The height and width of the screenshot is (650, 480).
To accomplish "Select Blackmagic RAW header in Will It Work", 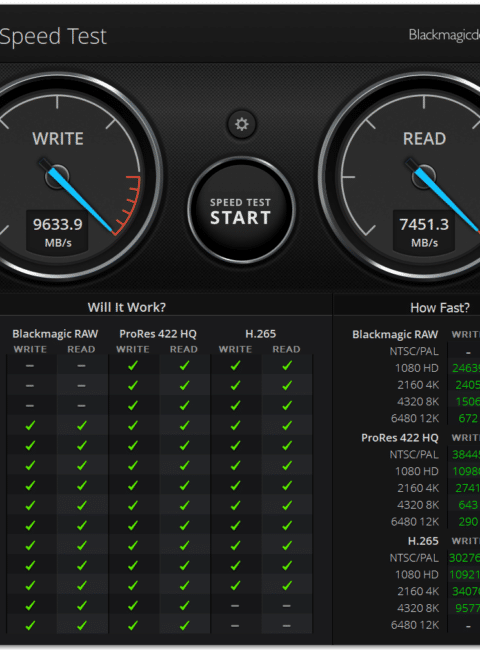I will 55,334.
